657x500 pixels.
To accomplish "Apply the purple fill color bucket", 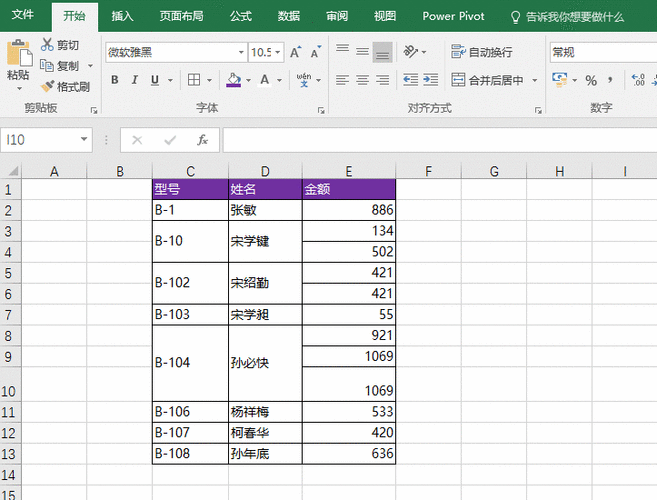I will tap(233, 80).
